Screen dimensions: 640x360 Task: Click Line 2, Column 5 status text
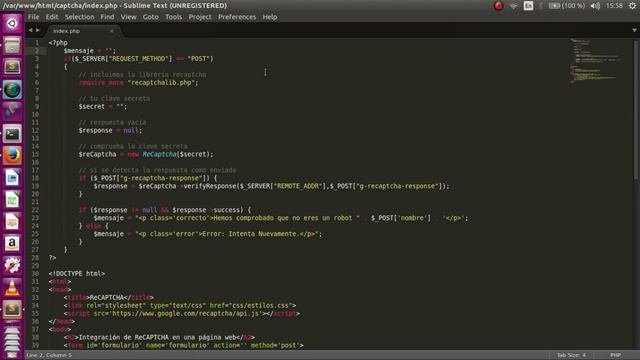(49, 355)
